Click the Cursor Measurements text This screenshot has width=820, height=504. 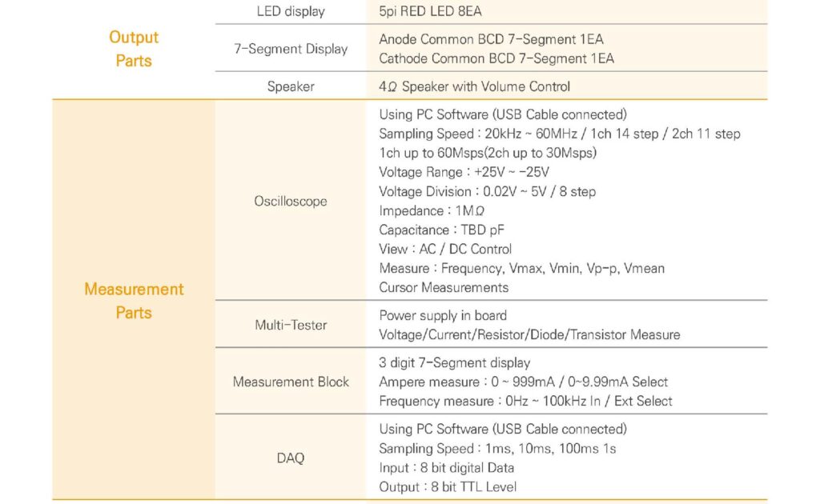click(x=444, y=288)
